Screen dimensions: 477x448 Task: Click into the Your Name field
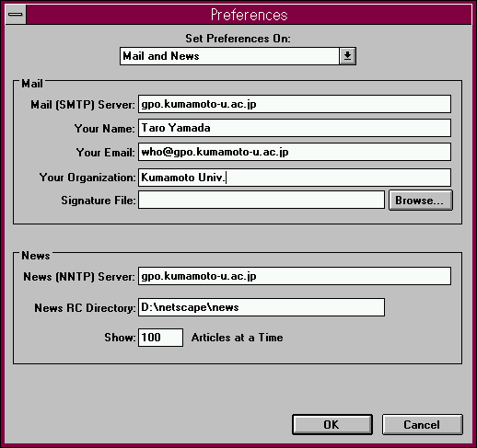(x=295, y=128)
